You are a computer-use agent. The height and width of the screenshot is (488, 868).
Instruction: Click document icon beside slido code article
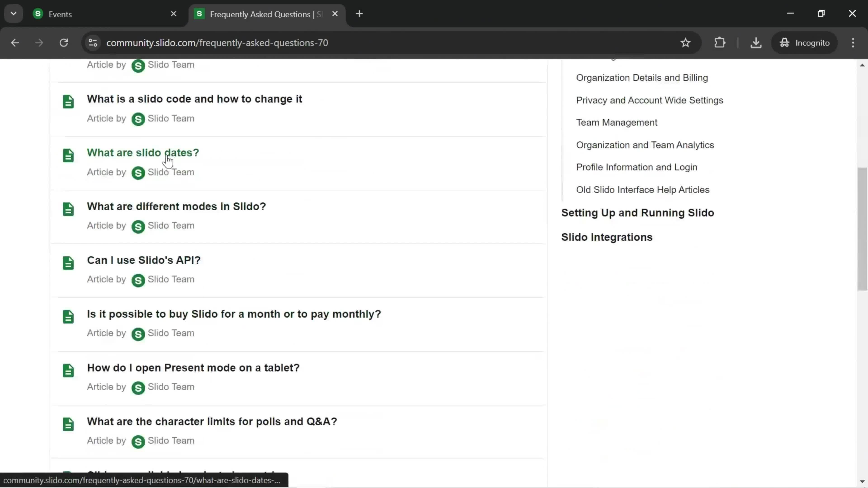coord(68,102)
